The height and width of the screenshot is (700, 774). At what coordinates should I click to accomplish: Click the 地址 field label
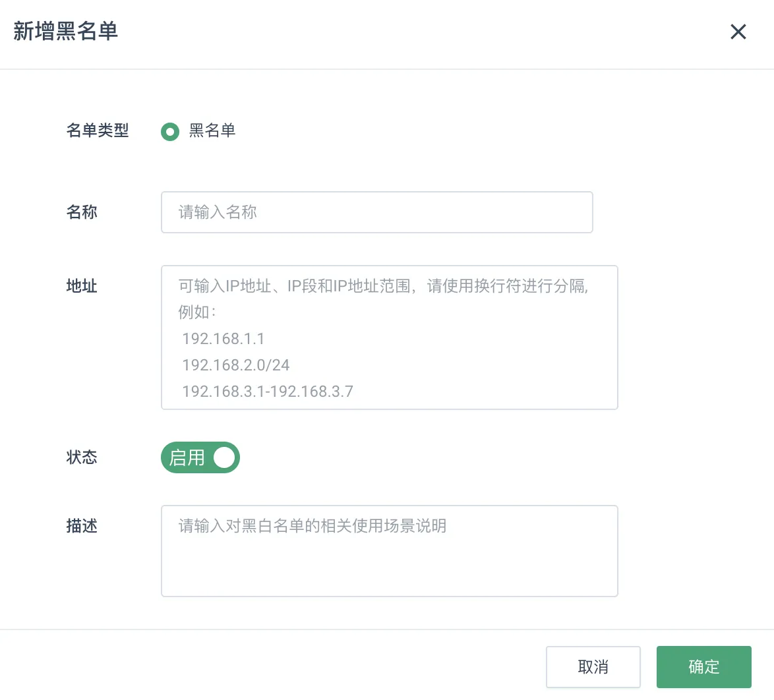82,286
